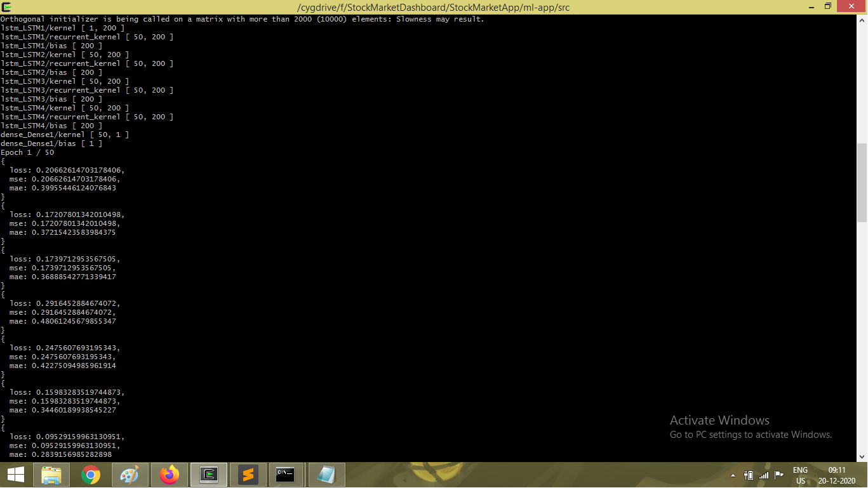Image resolution: width=868 pixels, height=488 pixels.
Task: Check the battery power tray icon
Action: [749, 475]
